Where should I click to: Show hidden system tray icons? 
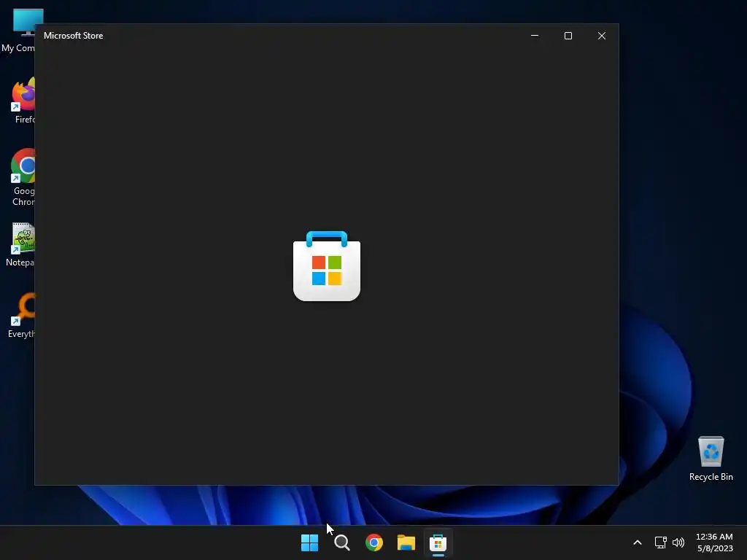point(638,542)
